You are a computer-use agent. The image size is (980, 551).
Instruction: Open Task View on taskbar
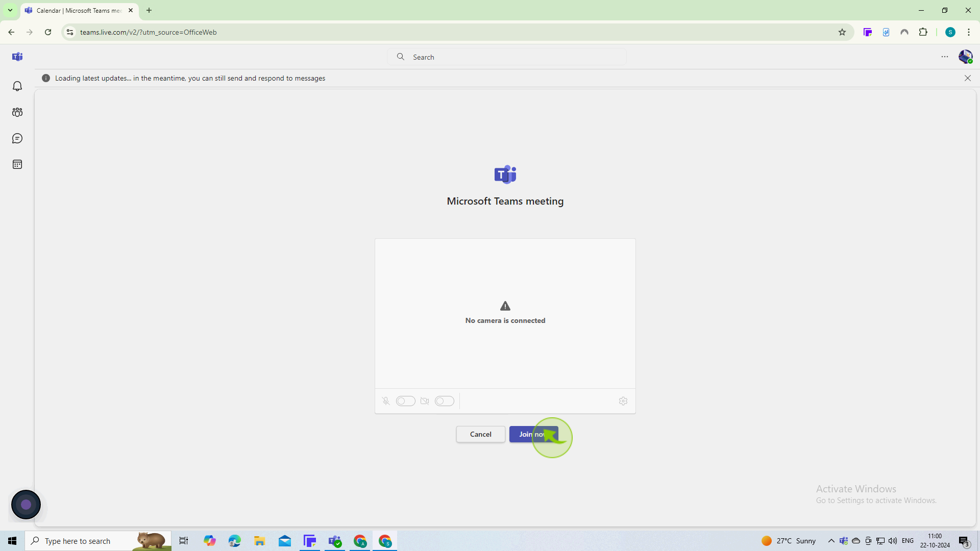pos(184,541)
